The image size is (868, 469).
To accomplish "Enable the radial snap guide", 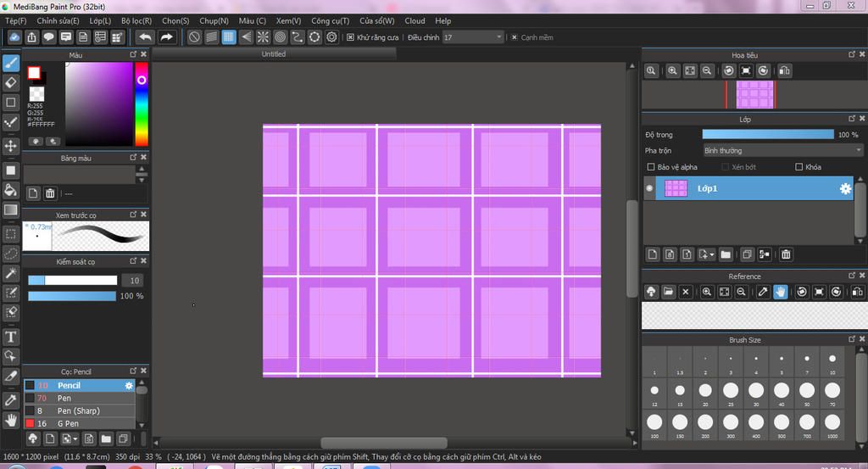I will point(263,37).
